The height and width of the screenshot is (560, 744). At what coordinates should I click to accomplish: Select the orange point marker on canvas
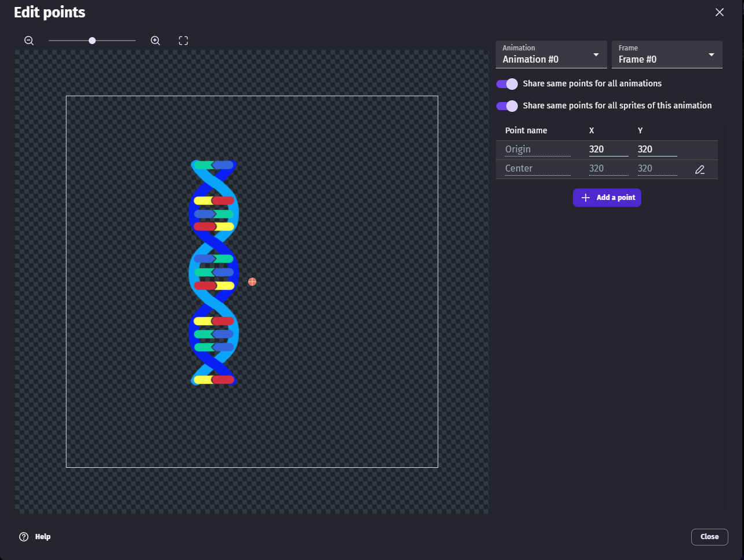tap(252, 282)
